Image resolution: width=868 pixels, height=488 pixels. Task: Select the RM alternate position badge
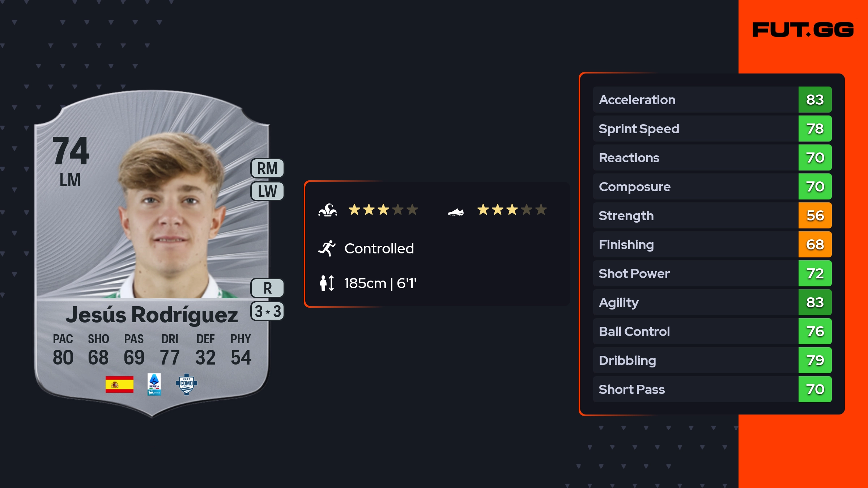pyautogui.click(x=267, y=168)
